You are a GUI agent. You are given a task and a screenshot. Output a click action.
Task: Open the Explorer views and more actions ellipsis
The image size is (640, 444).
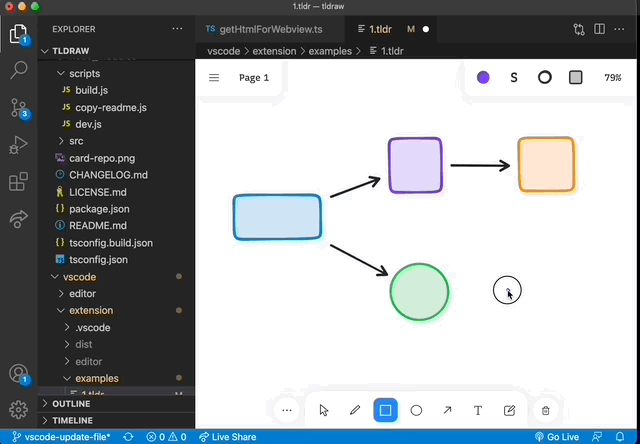(x=177, y=29)
